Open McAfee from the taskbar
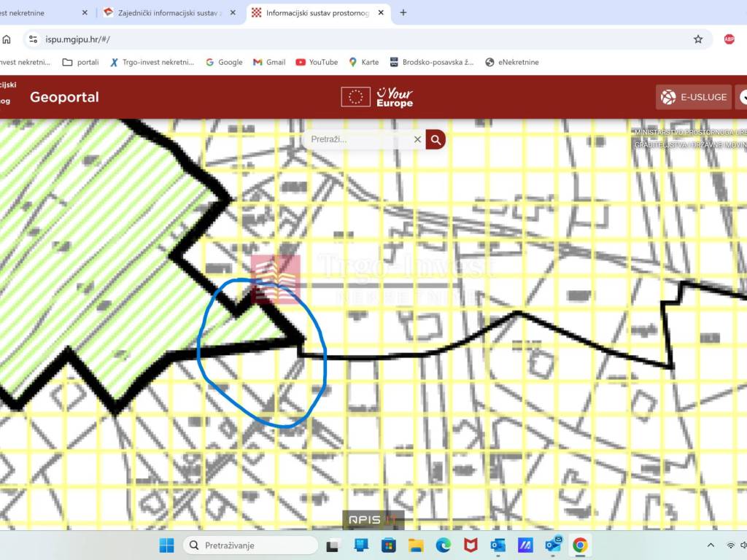 [x=471, y=545]
